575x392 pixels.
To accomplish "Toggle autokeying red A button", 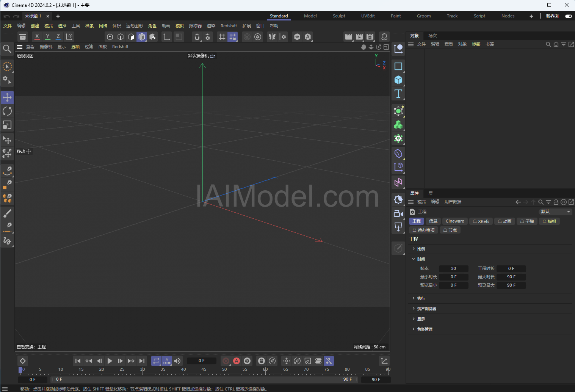I will click(237, 361).
